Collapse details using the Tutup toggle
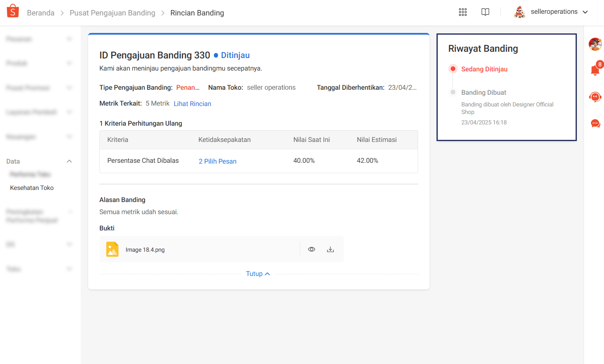The width and height of the screenshot is (604, 364). (258, 274)
